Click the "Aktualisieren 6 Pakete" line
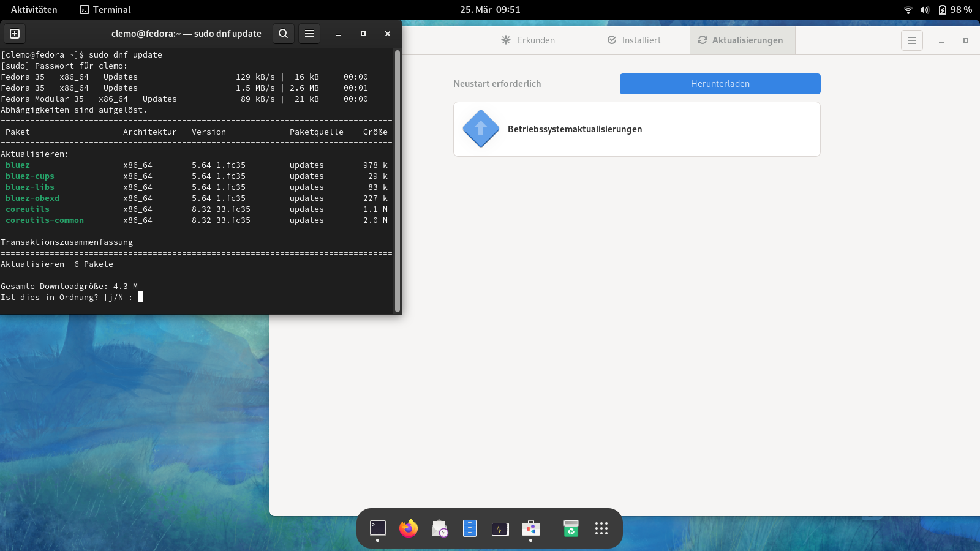The image size is (980, 551). [57, 264]
